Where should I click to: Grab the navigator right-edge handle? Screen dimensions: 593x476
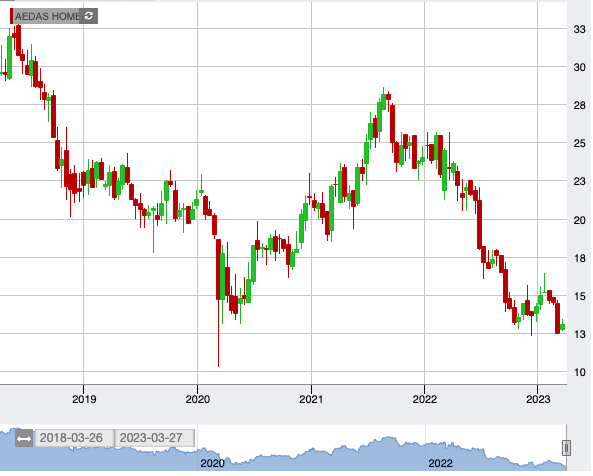[x=567, y=449]
